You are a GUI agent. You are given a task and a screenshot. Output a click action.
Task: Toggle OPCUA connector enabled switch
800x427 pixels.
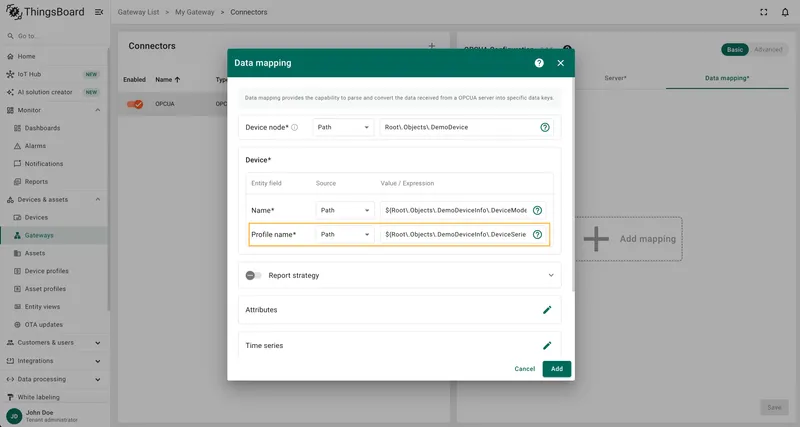[x=135, y=104]
